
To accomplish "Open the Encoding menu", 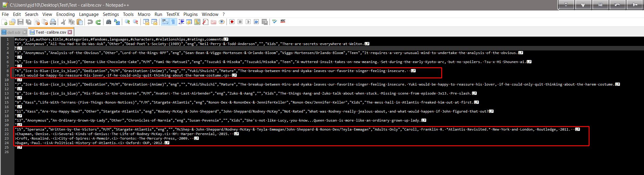I will (65, 14).
